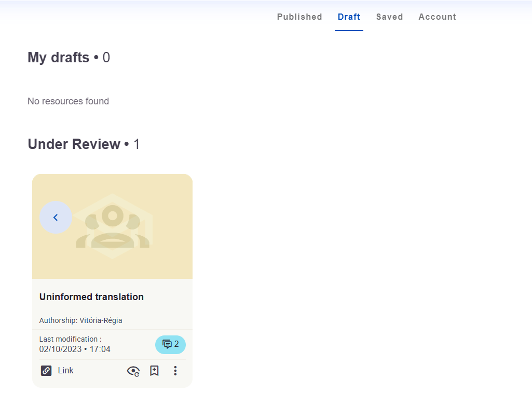Toggle the eye review visibility icon
The height and width of the screenshot is (405, 532).
[x=133, y=371]
